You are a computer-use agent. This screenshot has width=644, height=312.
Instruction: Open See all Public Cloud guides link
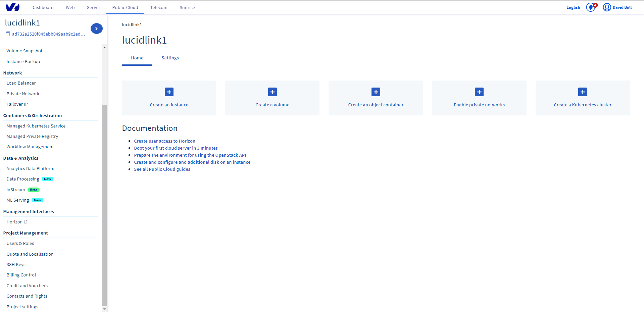click(162, 169)
